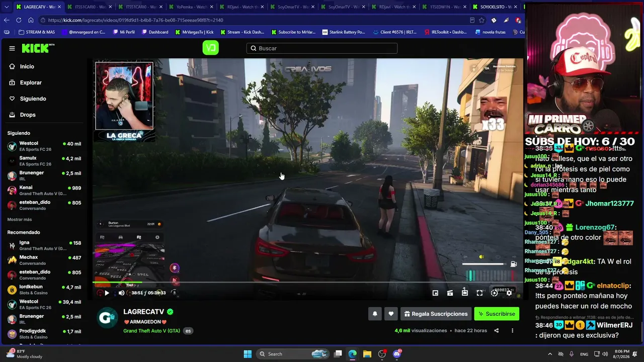Open the taskbar clock and calendar
The height and width of the screenshot is (362, 644).
[621, 354]
